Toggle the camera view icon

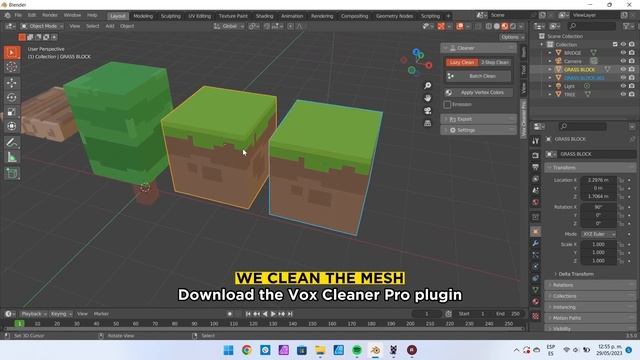427,111
